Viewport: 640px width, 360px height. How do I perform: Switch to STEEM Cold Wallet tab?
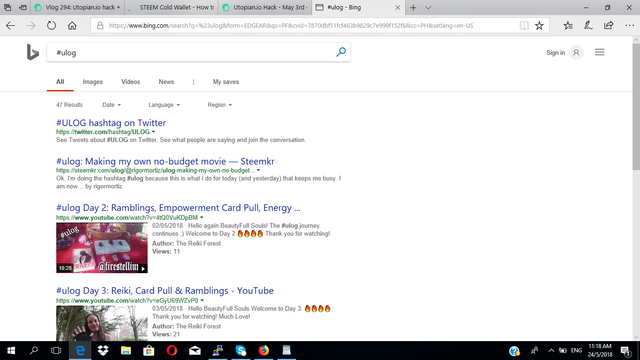pos(171,7)
